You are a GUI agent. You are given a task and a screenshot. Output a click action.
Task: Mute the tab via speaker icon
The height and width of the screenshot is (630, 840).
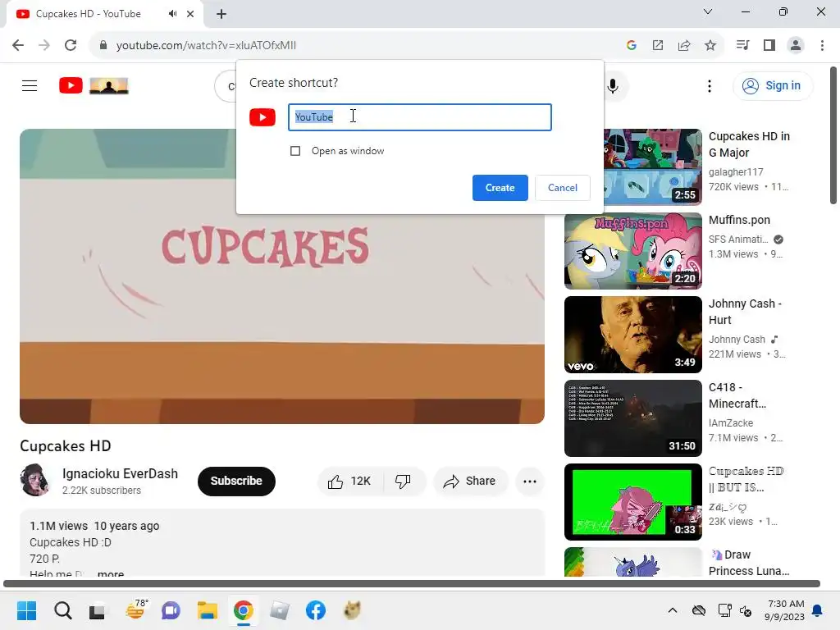pos(172,14)
